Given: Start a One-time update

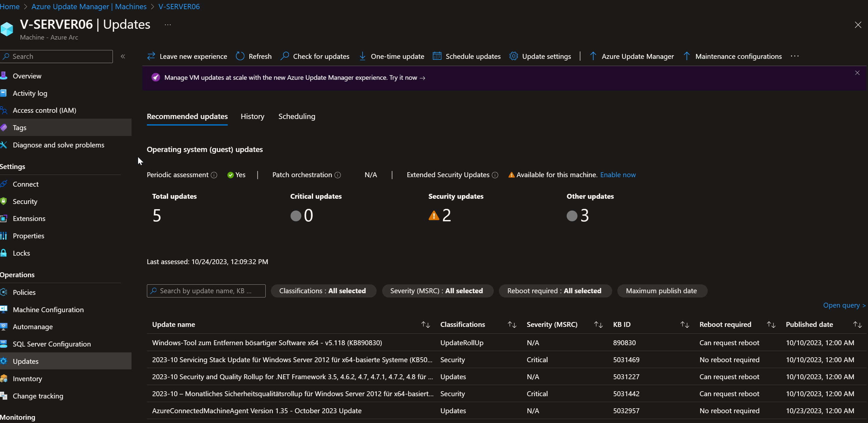Looking at the screenshot, I should pyautogui.click(x=397, y=56).
